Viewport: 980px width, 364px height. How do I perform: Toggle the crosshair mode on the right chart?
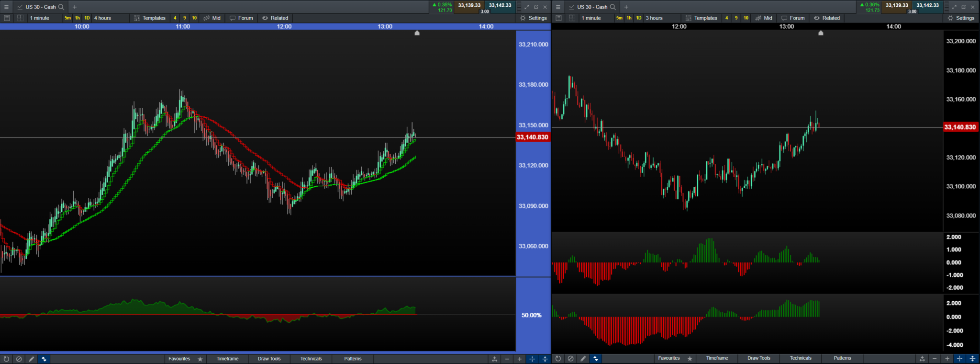point(959,358)
